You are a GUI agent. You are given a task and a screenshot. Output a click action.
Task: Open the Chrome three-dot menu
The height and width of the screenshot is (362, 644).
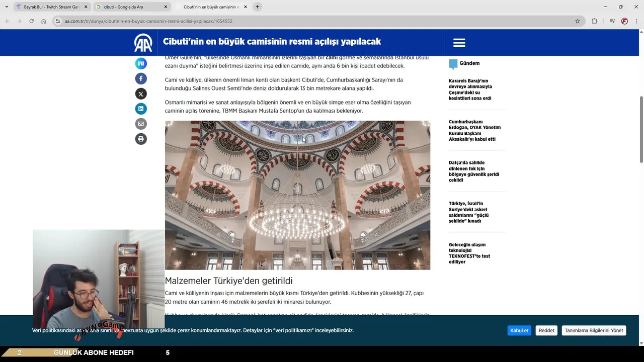tap(636, 21)
